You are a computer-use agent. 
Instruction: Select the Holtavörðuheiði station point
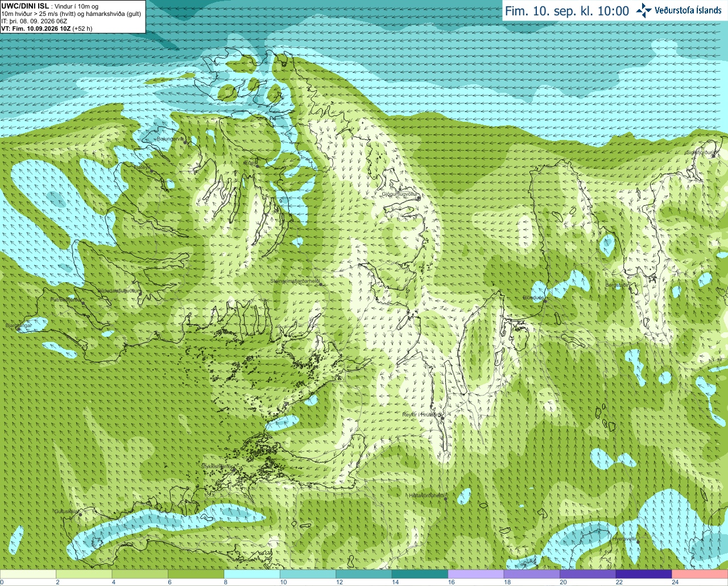(445, 499)
